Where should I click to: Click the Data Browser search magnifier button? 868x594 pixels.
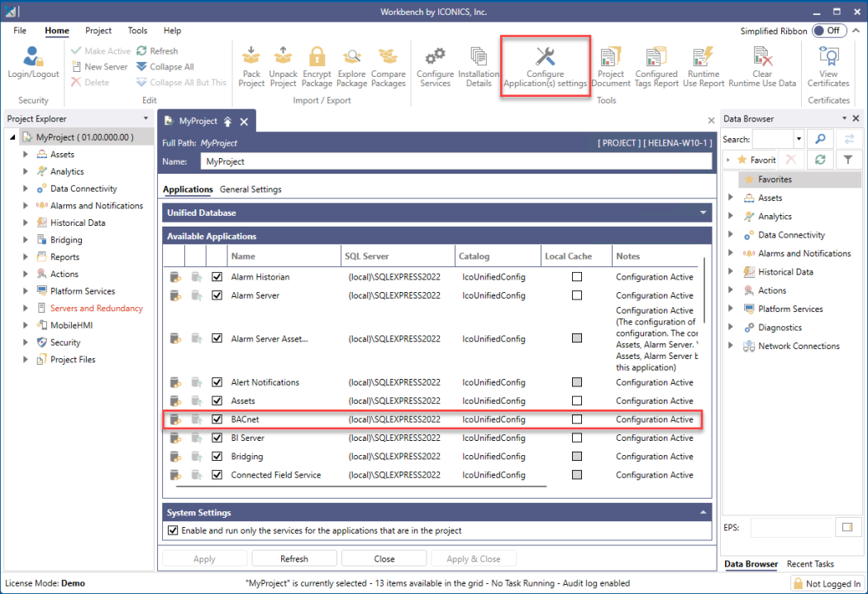click(820, 139)
